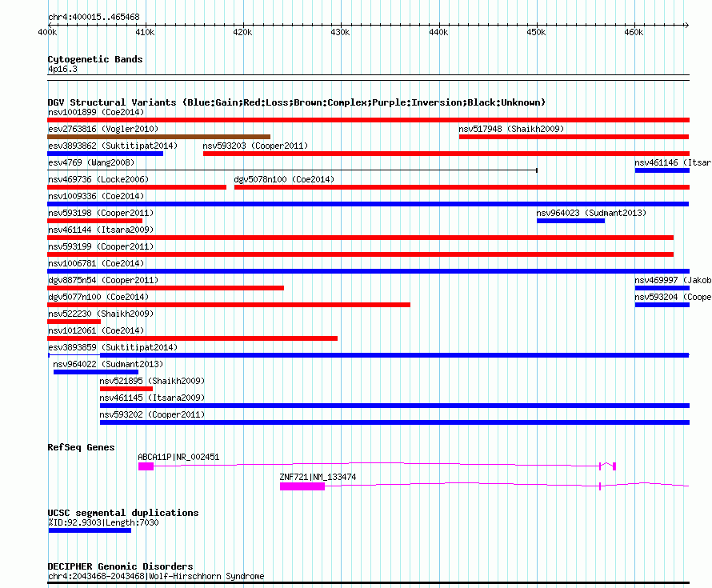
Task: Click the large magenta ABCA11P exon block
Action: (146, 466)
